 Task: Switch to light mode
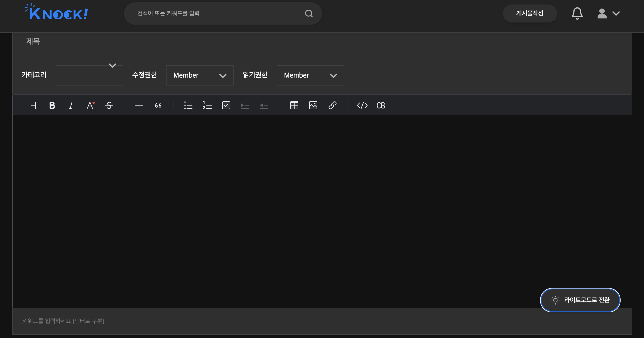point(580,300)
